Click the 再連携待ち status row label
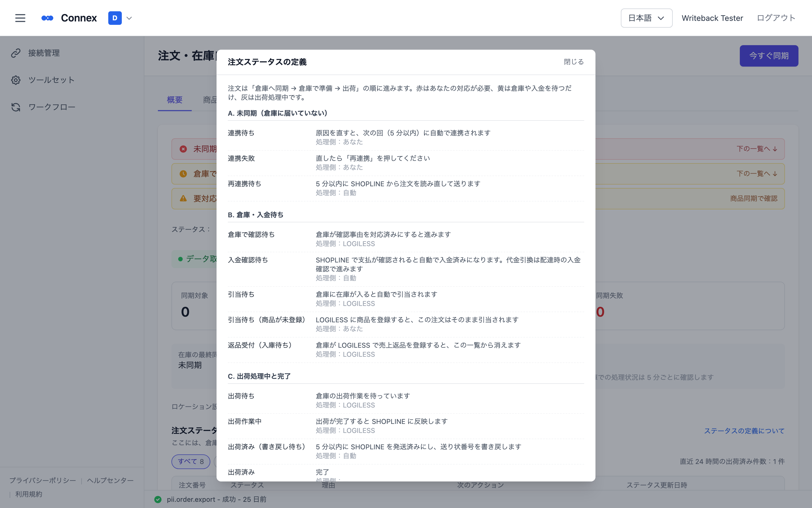This screenshot has width=812, height=508. tap(244, 184)
